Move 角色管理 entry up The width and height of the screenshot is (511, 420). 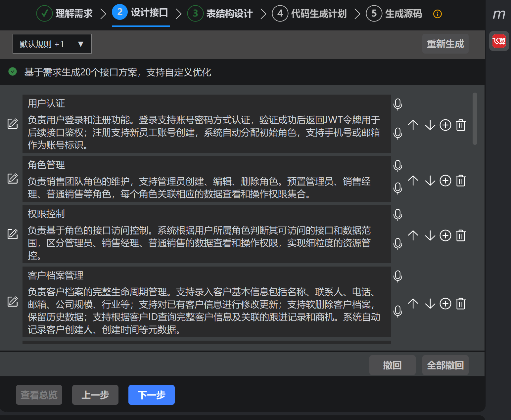click(413, 181)
